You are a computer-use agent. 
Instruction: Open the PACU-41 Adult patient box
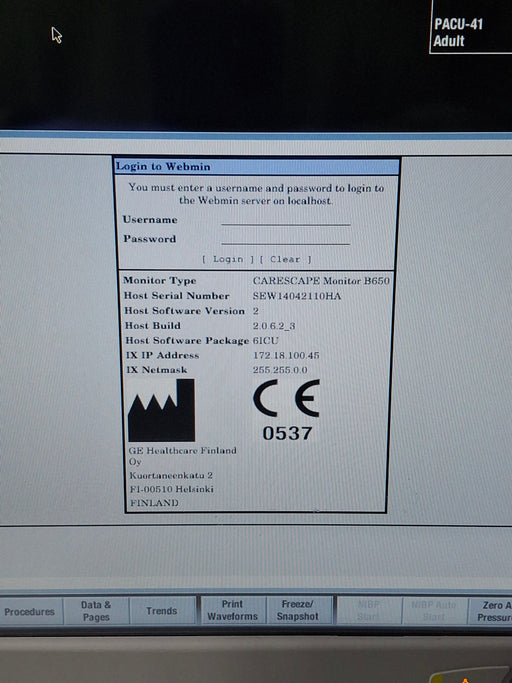(471, 26)
